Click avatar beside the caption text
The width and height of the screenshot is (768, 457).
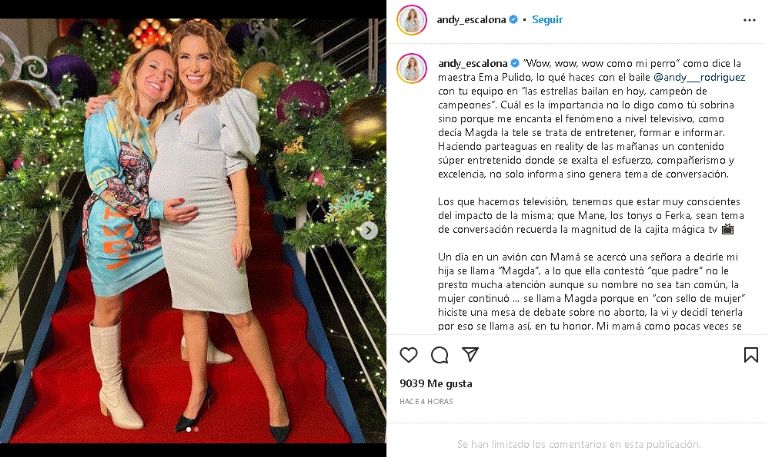tap(412, 68)
